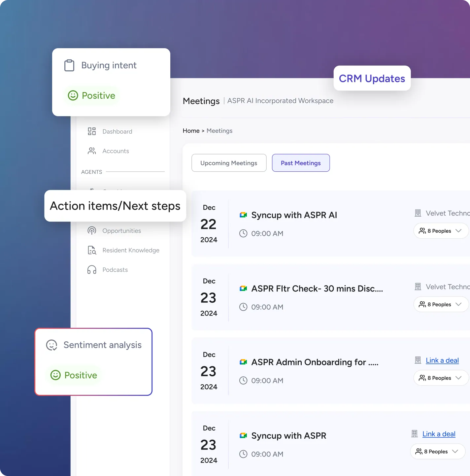Click the building icon in the bottom Syncup with ASPR row
Viewport: 470px width, 476px height.
[415, 434]
